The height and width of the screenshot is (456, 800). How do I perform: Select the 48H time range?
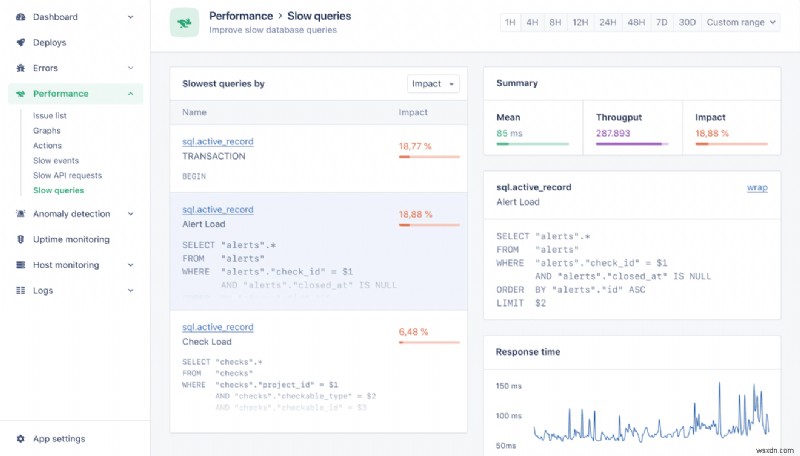(x=636, y=22)
